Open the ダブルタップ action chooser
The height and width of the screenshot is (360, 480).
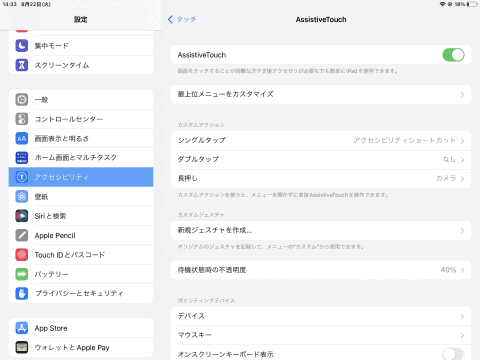(x=321, y=159)
